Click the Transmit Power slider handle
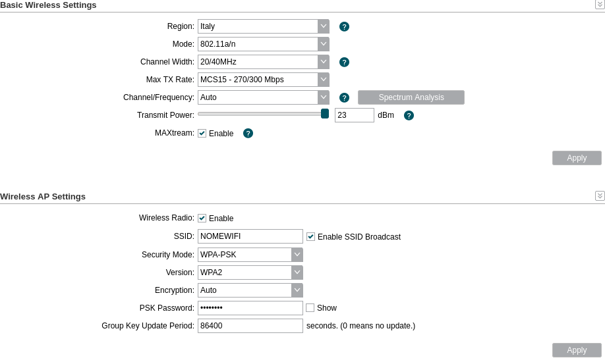The image size is (605, 364). click(x=325, y=114)
